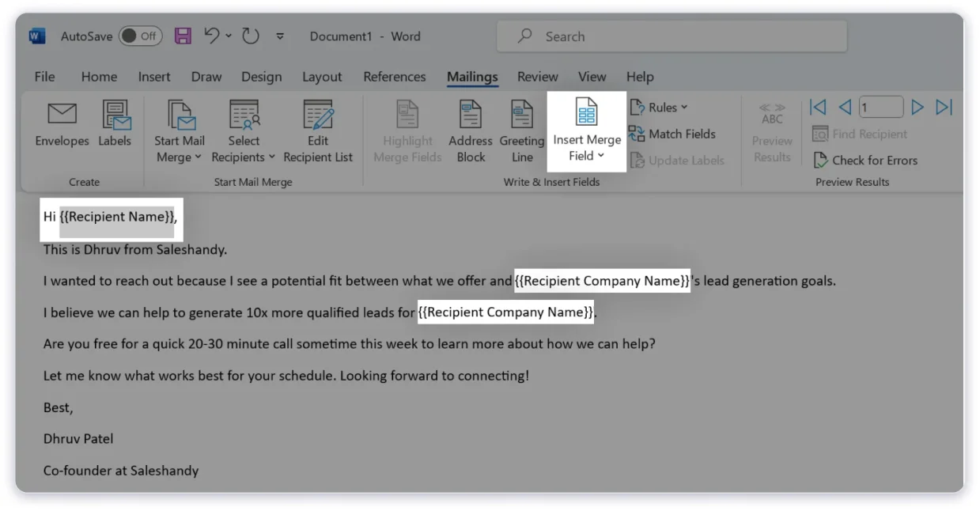This screenshot has height=511, width=980.
Task: Click {{Recipient Company Name}} after 'qualified leads for'
Action: pos(506,312)
